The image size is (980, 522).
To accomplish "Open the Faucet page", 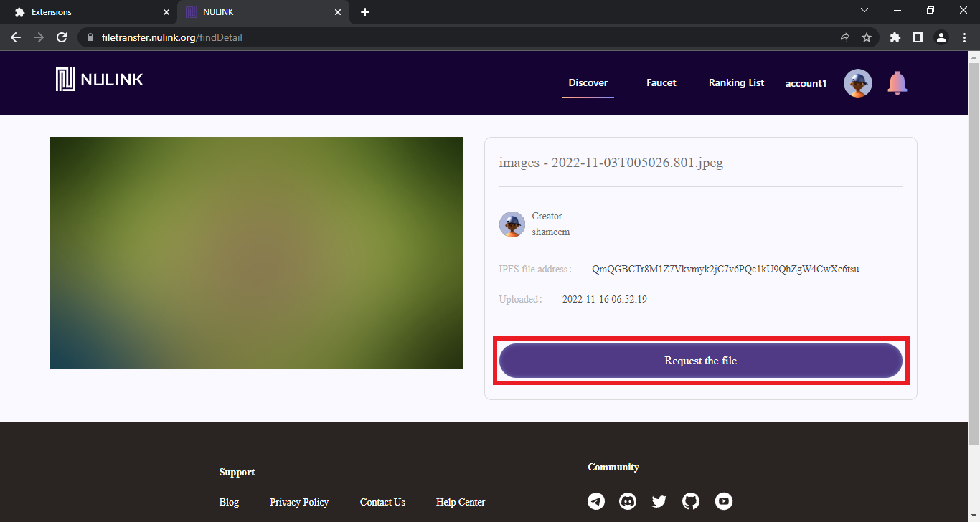I will (661, 82).
